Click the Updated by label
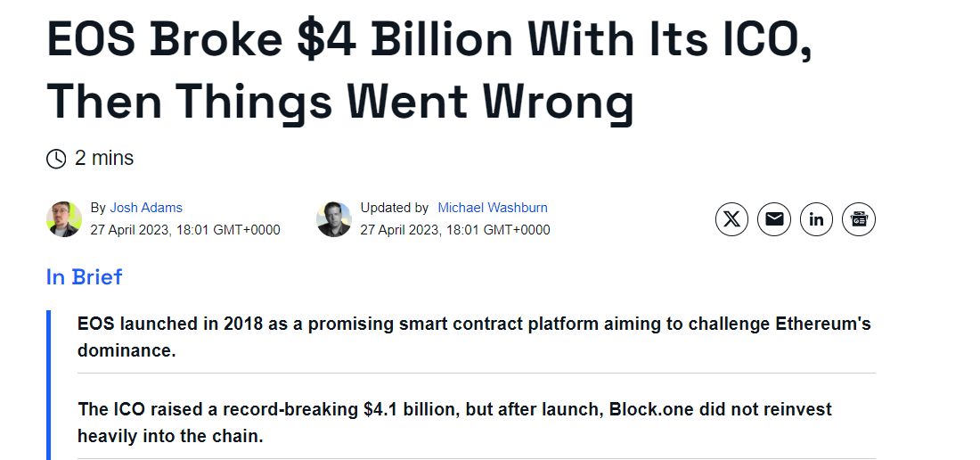 [x=395, y=208]
